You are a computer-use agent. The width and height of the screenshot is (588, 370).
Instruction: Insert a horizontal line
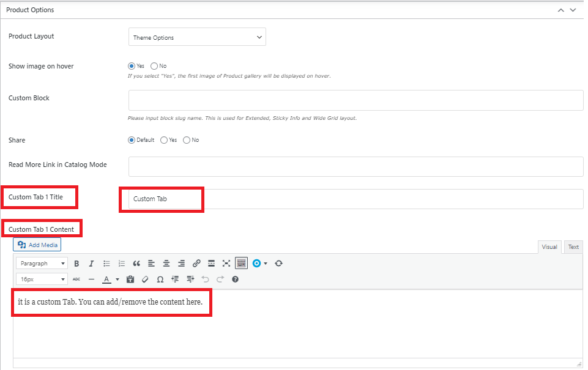pos(91,279)
